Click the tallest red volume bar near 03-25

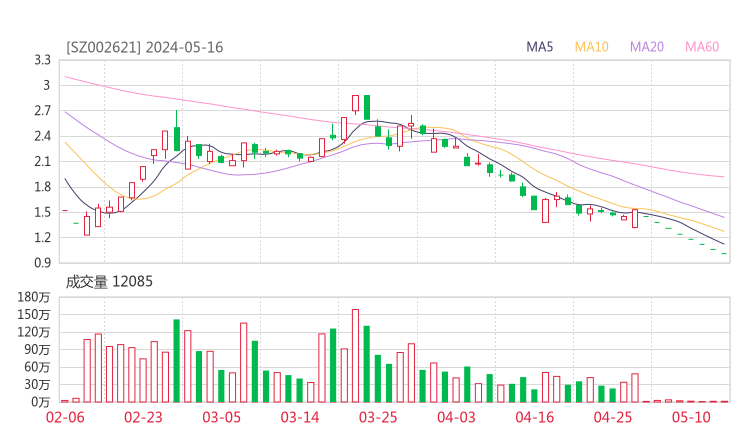355,356
